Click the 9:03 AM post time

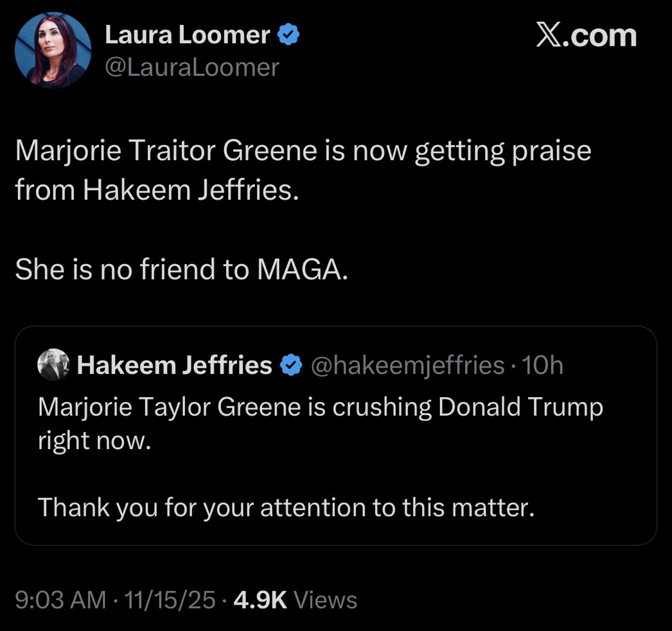pos(60,600)
